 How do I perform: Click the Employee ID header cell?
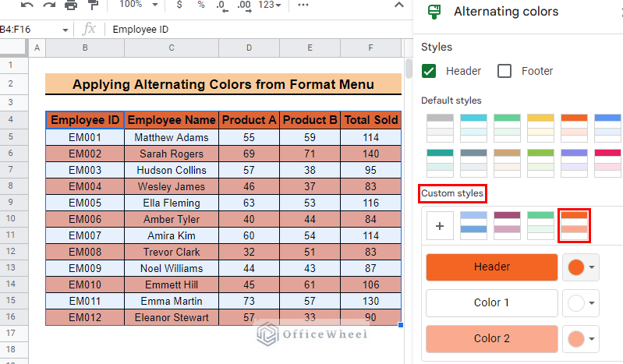[85, 120]
